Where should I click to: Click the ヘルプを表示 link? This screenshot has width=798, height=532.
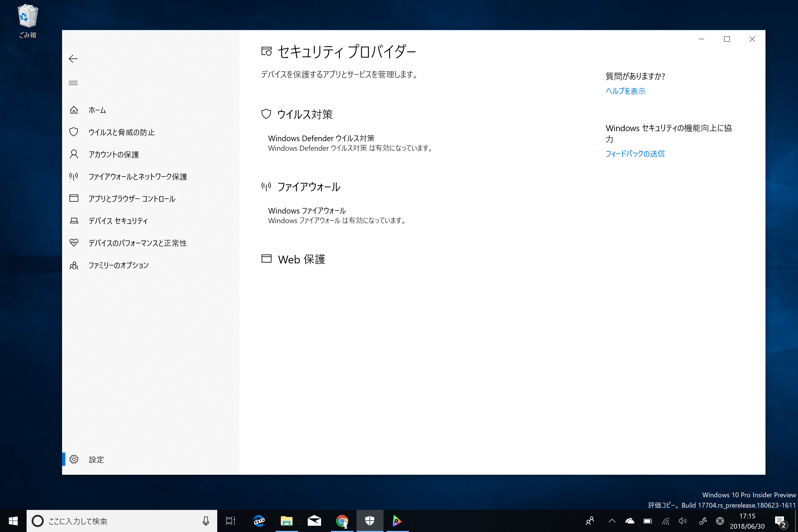coord(625,91)
